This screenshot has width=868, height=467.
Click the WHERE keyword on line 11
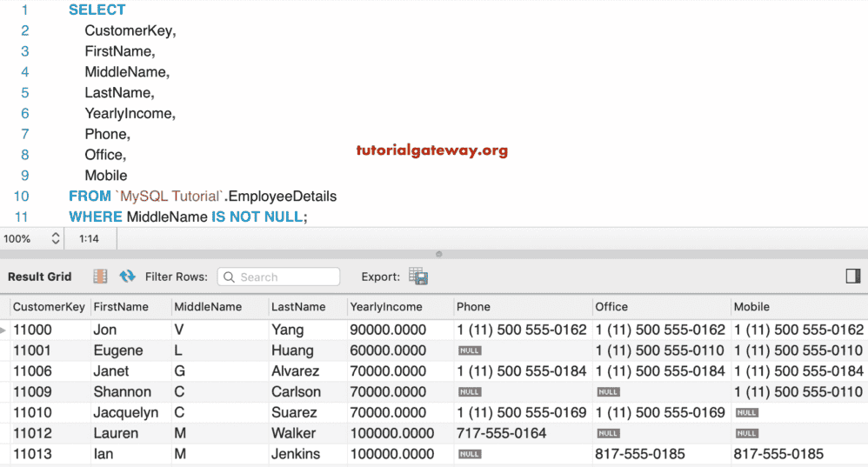[x=95, y=217]
